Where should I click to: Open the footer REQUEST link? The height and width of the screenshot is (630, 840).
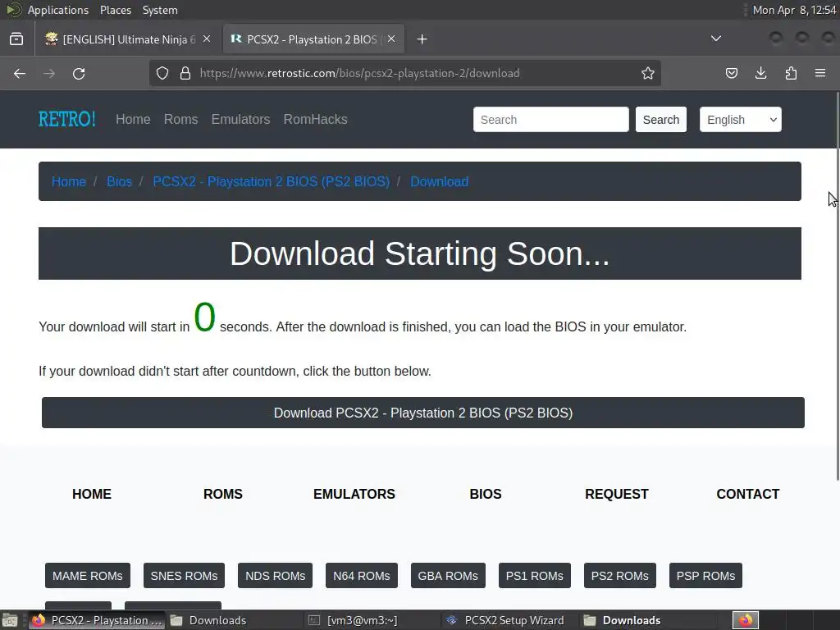click(617, 494)
